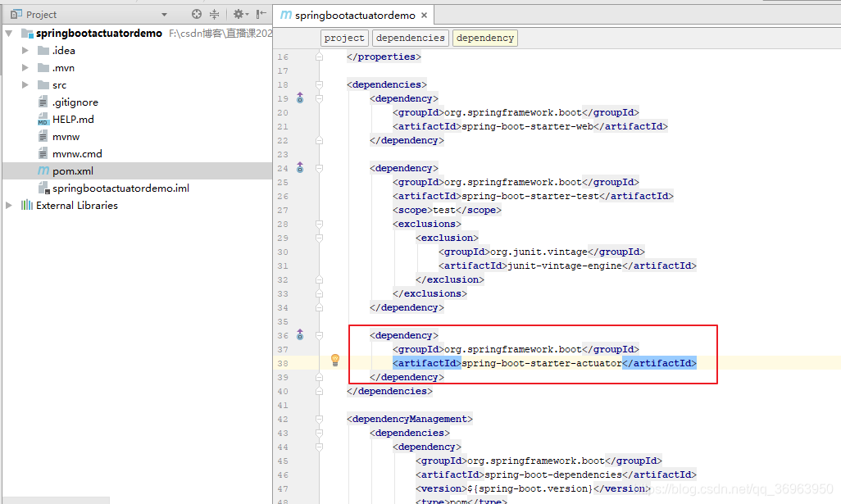The width and height of the screenshot is (841, 504).
Task: Open the Project view dropdown arrow
Action: pos(165,15)
